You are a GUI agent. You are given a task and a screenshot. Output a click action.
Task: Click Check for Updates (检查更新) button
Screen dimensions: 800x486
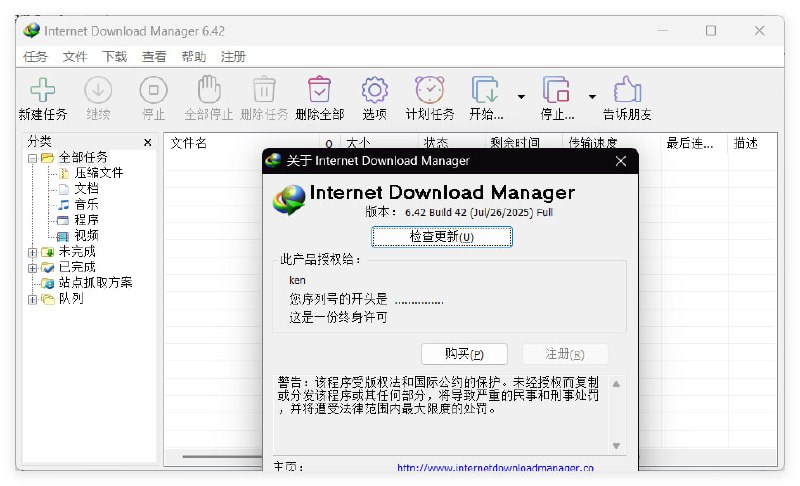(x=442, y=237)
